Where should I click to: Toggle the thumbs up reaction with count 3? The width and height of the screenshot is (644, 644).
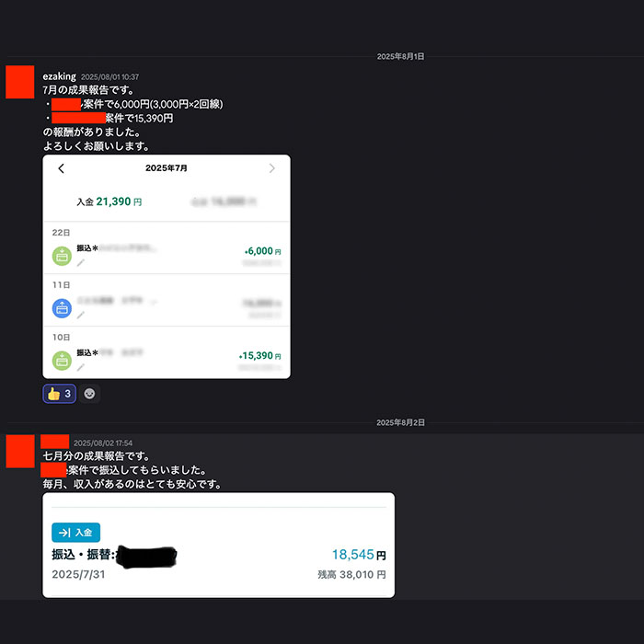pyautogui.click(x=59, y=394)
